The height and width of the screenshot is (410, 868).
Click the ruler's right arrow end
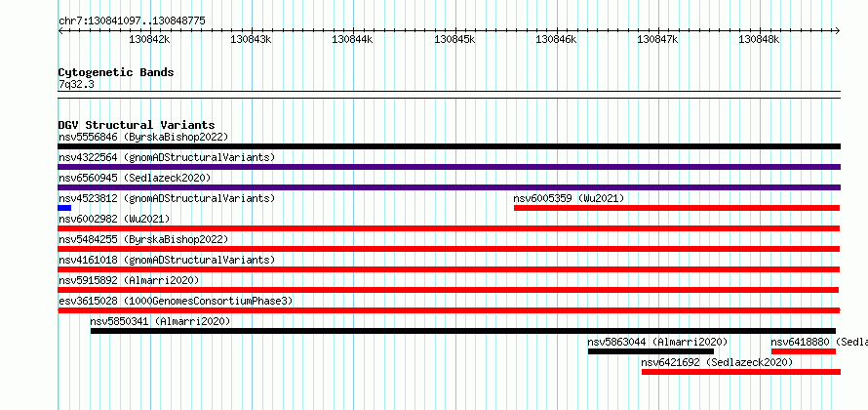click(x=838, y=30)
